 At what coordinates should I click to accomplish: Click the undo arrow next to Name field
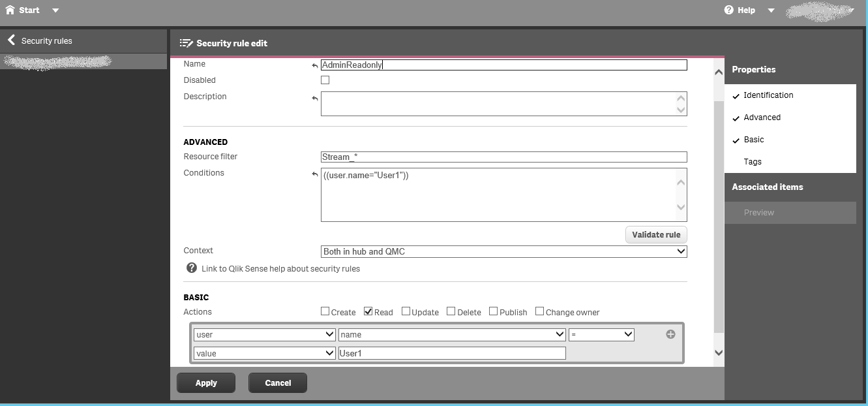coord(315,65)
